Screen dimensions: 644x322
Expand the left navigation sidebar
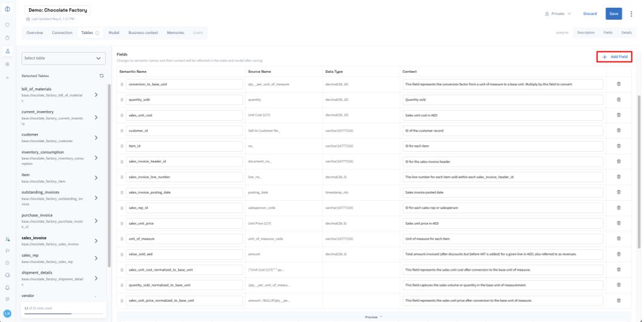tap(7, 78)
